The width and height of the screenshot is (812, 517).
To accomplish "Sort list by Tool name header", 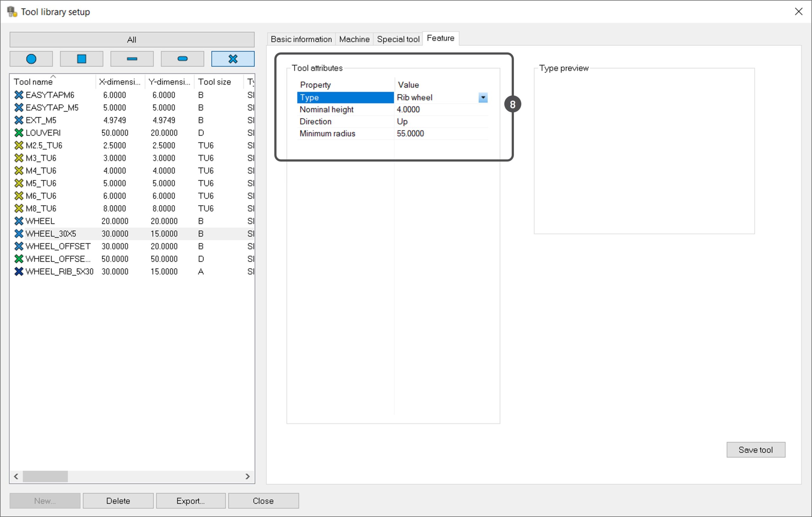I will pyautogui.click(x=33, y=82).
